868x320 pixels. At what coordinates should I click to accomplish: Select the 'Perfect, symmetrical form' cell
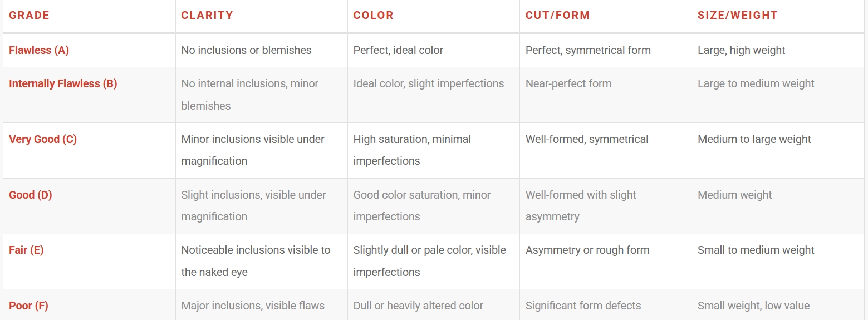[x=588, y=50]
